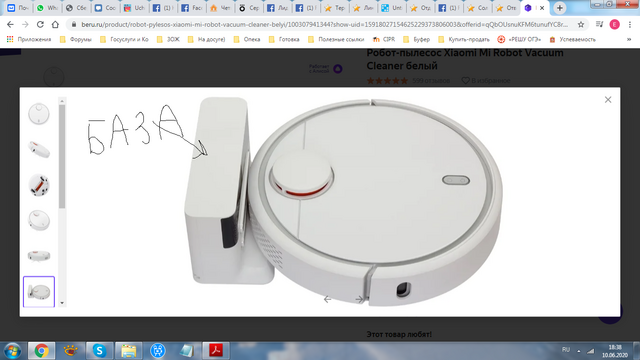This screenshot has width=640, height=360.
Task: Open the Форумы bookmark folder
Action: coord(76,40)
